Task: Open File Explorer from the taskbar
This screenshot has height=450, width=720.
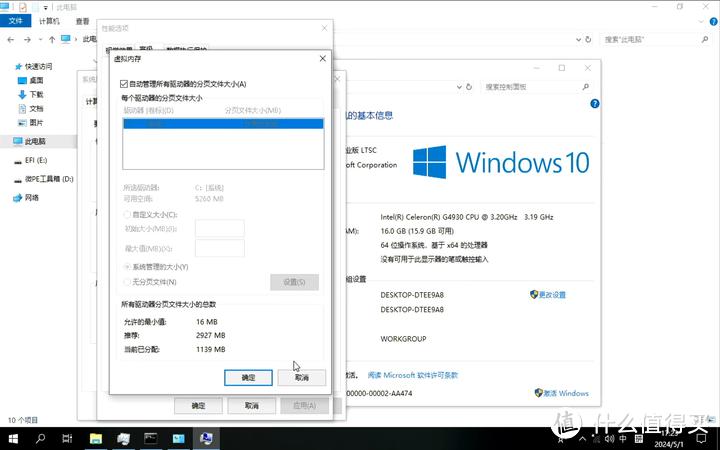Action: tap(96, 438)
